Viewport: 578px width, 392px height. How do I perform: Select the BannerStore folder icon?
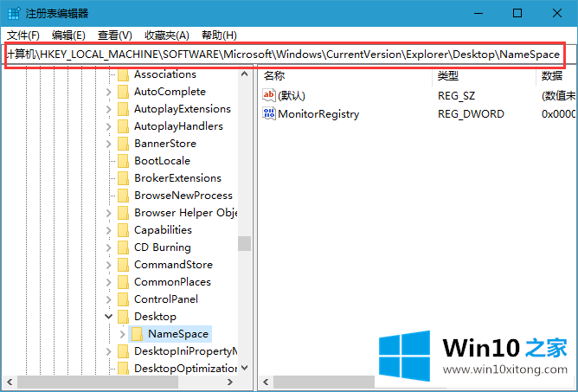123,144
